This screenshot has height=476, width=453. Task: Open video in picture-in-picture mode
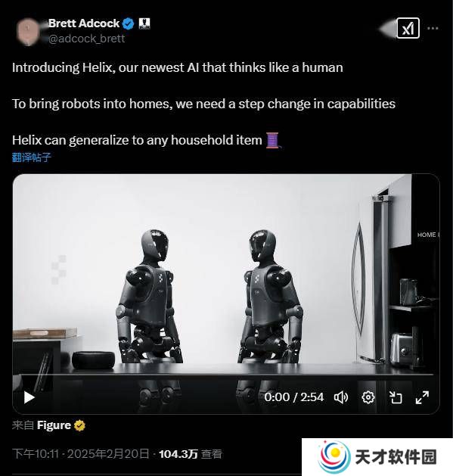tap(396, 397)
